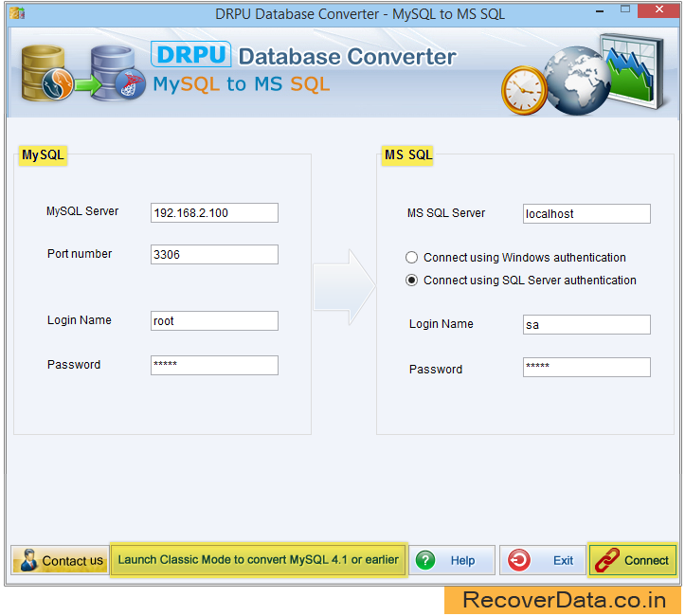Viewport: 685px width, 616px height.
Task: Click the 'MySQL Server' label text
Action: pyautogui.click(x=82, y=211)
